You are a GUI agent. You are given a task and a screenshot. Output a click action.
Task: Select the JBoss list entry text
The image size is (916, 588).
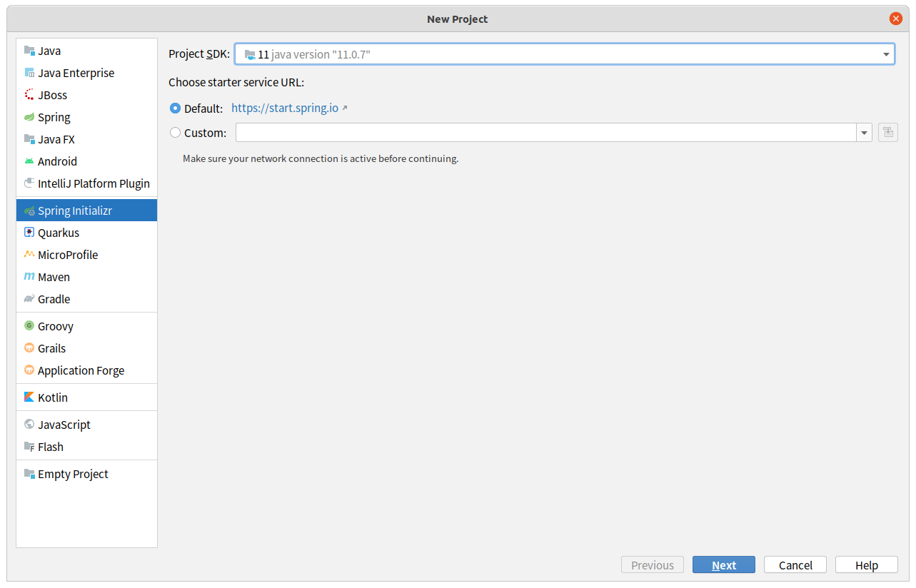point(53,95)
